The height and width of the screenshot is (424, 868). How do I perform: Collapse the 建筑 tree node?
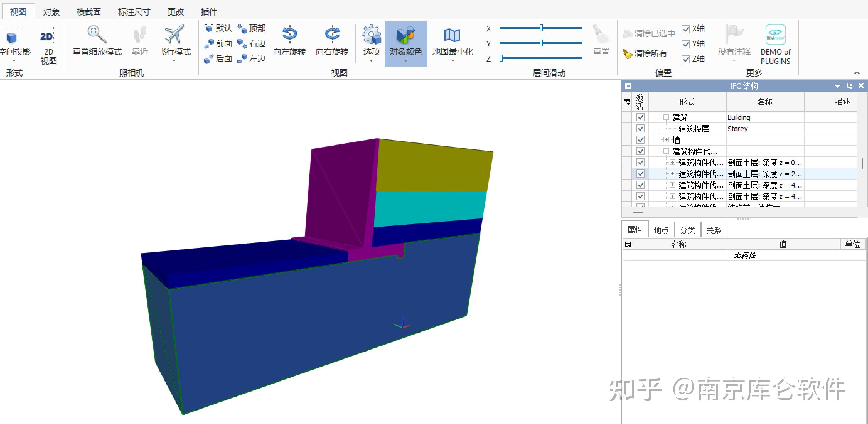[666, 117]
